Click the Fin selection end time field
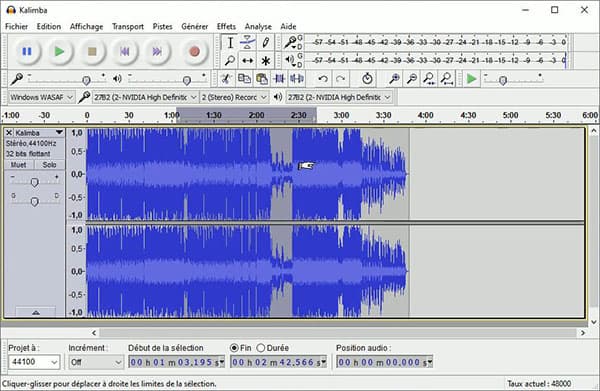600x391 pixels. click(278, 362)
